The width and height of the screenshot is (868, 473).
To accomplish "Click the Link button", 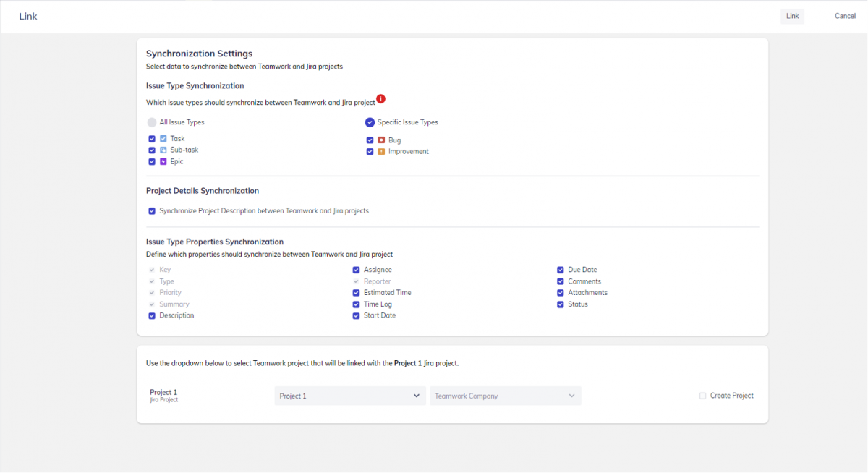I will [x=792, y=15].
